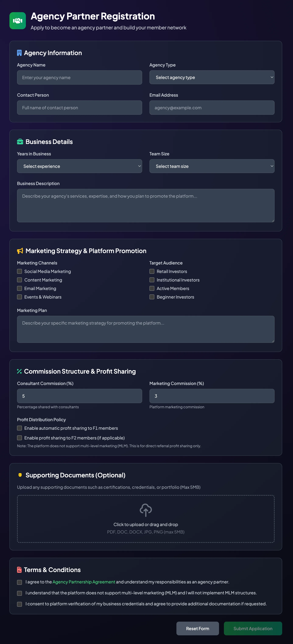Click 'Percentage shared with consultants' hint text

tap(48, 407)
